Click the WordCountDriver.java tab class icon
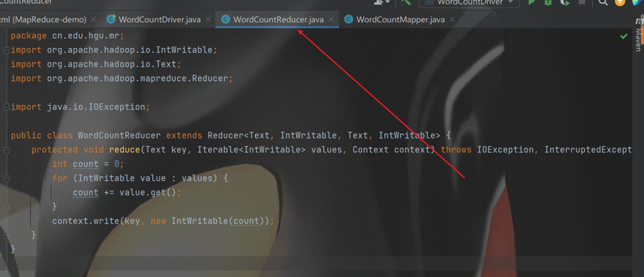 (111, 20)
